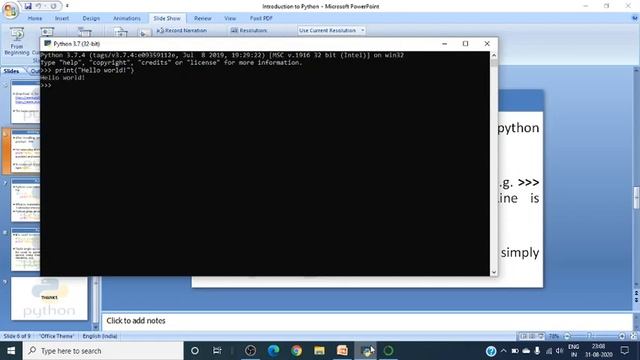Image resolution: width=640 pixels, height=360 pixels.
Task: Open the volume control tray icon
Action: coord(560,351)
